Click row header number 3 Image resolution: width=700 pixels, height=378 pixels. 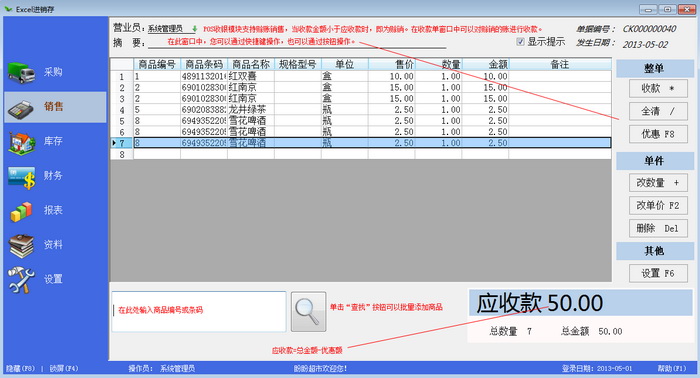click(122, 99)
